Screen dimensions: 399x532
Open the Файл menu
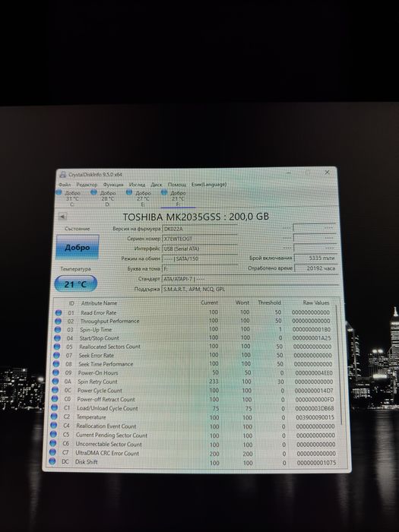pos(65,185)
